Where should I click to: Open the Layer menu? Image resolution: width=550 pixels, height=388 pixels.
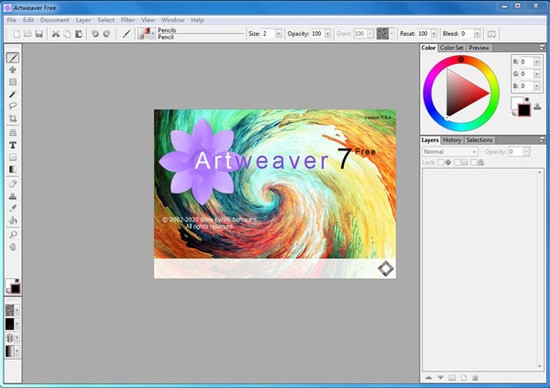83,20
